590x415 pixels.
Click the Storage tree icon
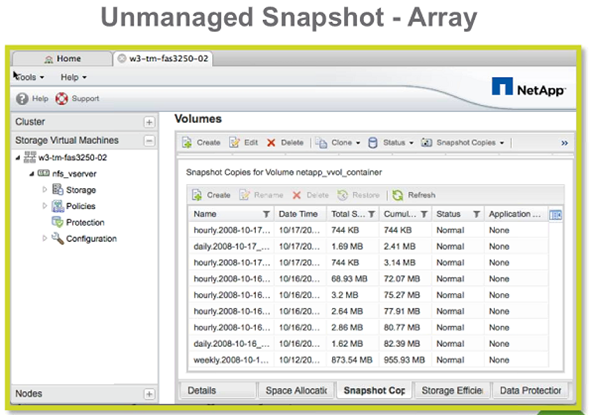tap(58, 189)
